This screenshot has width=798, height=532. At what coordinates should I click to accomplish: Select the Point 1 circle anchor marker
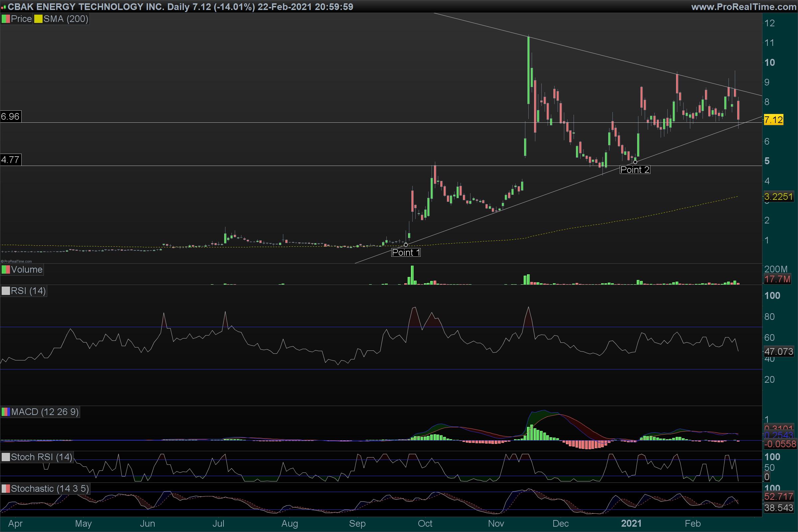405,245
